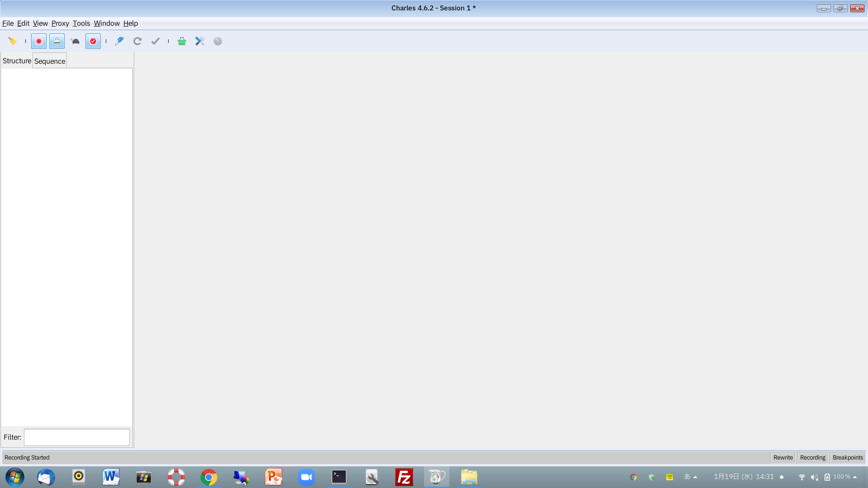The image size is (868, 488).
Task: Click the green basket icon
Action: pyautogui.click(x=182, y=41)
